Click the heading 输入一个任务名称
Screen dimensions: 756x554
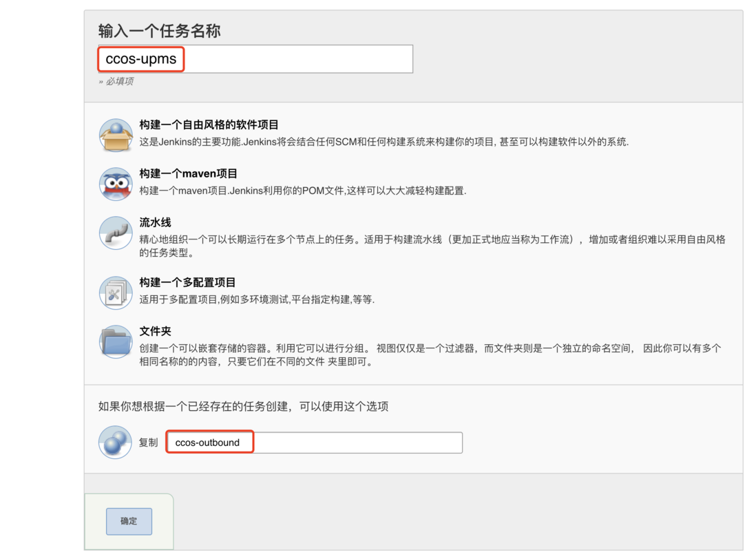[160, 31]
